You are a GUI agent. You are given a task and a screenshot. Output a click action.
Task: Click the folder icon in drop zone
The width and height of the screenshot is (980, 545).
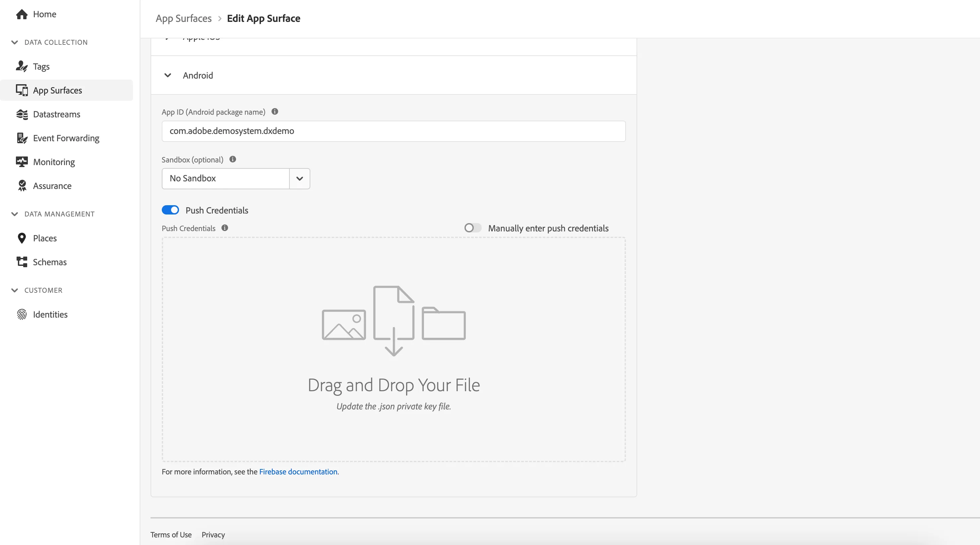[444, 323]
